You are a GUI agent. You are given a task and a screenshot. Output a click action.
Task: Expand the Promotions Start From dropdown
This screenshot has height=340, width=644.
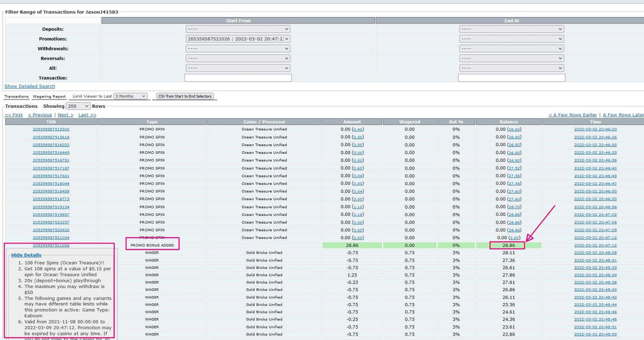point(238,39)
